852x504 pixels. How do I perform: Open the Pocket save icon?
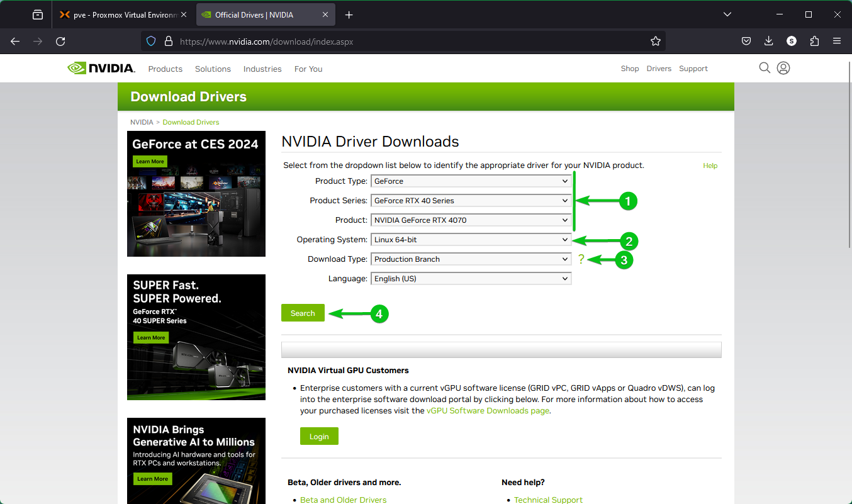point(746,41)
